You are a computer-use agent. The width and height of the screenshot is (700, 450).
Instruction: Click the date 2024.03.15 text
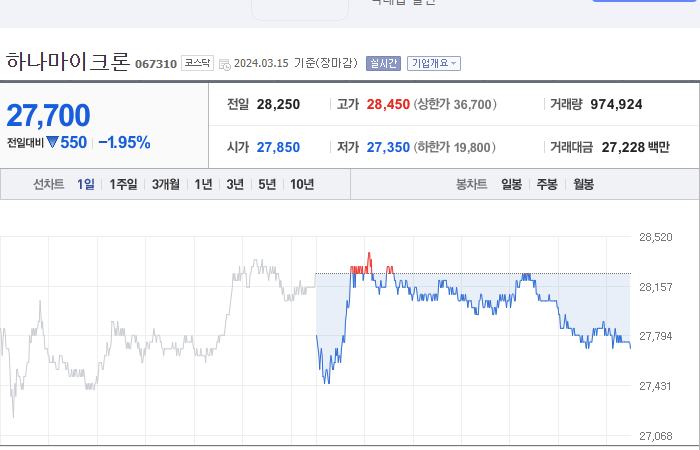pyautogui.click(x=261, y=63)
